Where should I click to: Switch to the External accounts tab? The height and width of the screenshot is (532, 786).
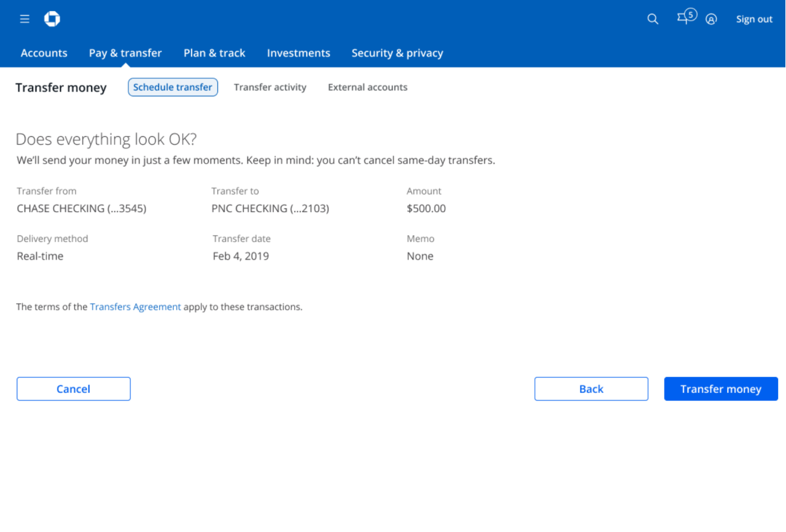[368, 87]
